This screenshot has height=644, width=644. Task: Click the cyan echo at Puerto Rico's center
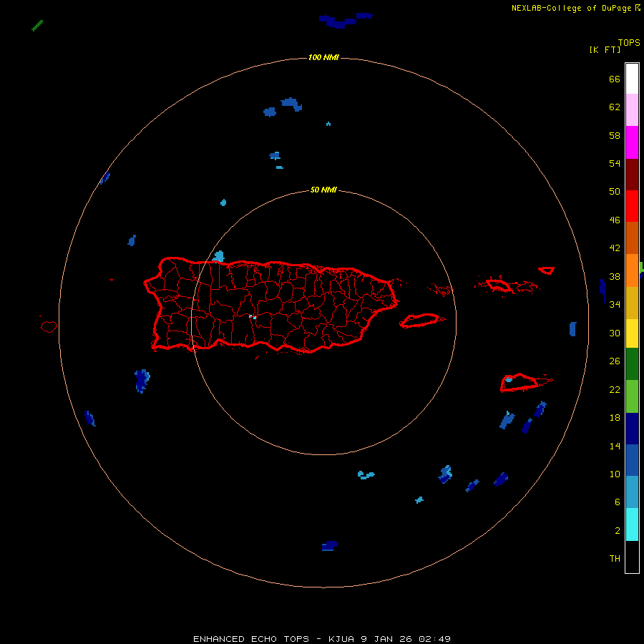[253, 317]
